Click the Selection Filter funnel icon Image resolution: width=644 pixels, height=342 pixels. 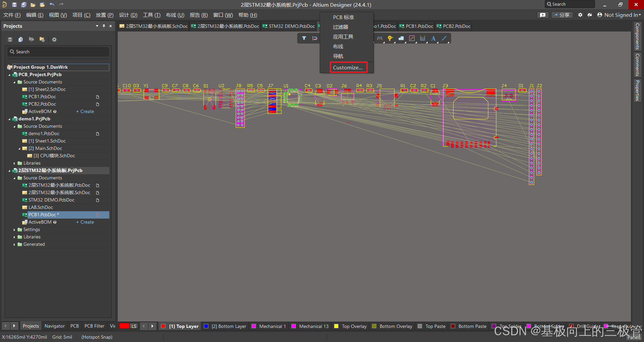(304, 38)
